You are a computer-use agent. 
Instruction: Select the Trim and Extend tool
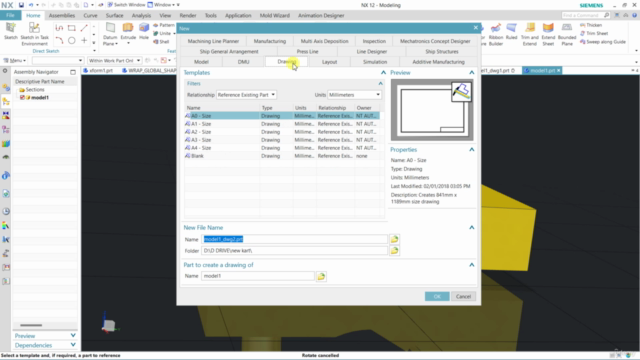(530, 33)
